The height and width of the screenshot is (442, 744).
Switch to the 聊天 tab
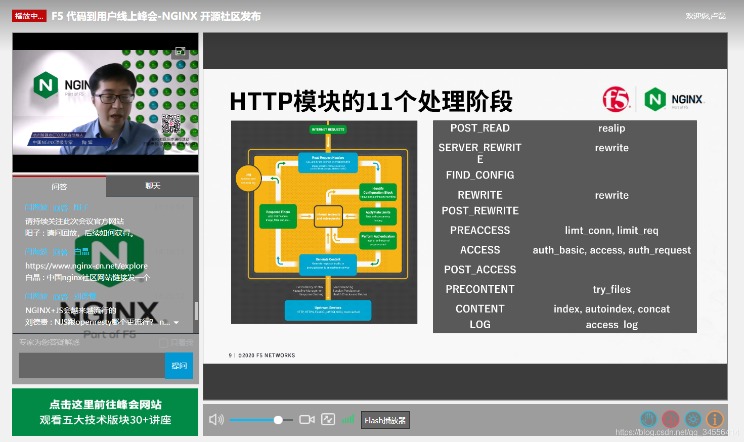(x=152, y=186)
